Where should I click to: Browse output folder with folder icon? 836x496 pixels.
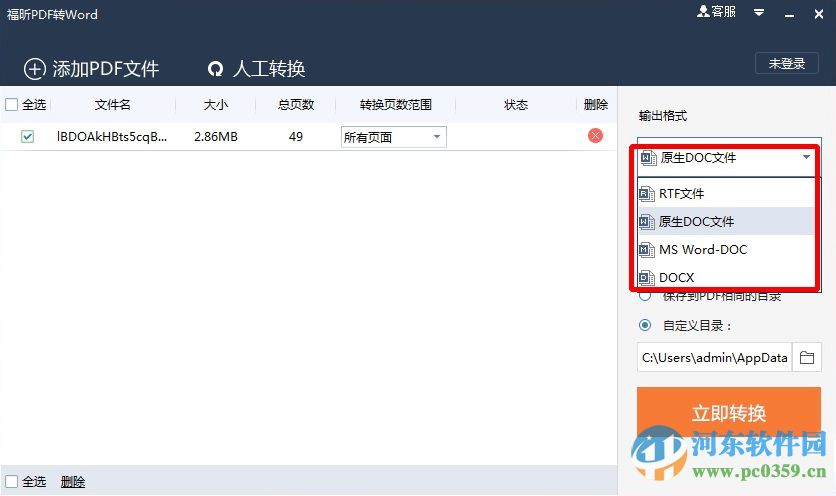(x=807, y=357)
